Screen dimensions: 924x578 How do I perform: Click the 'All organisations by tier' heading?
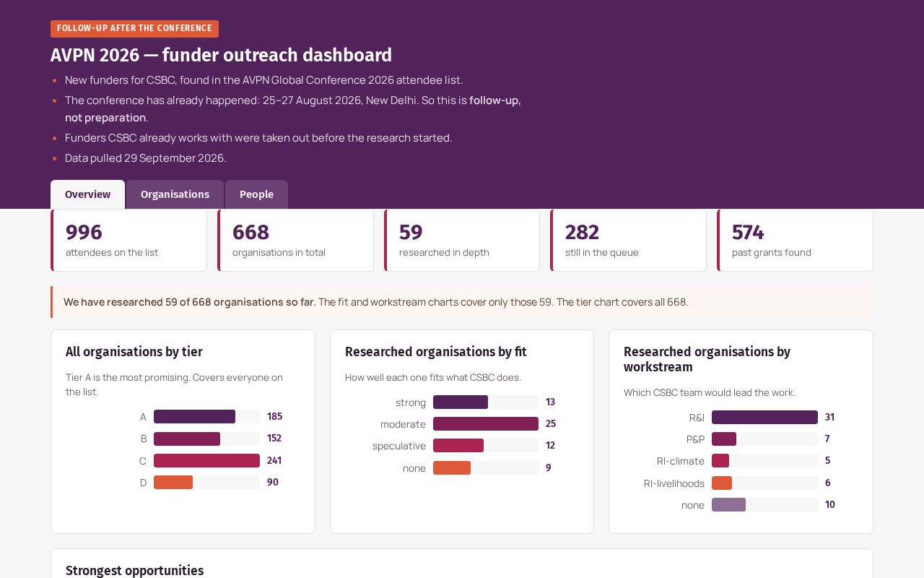point(134,352)
